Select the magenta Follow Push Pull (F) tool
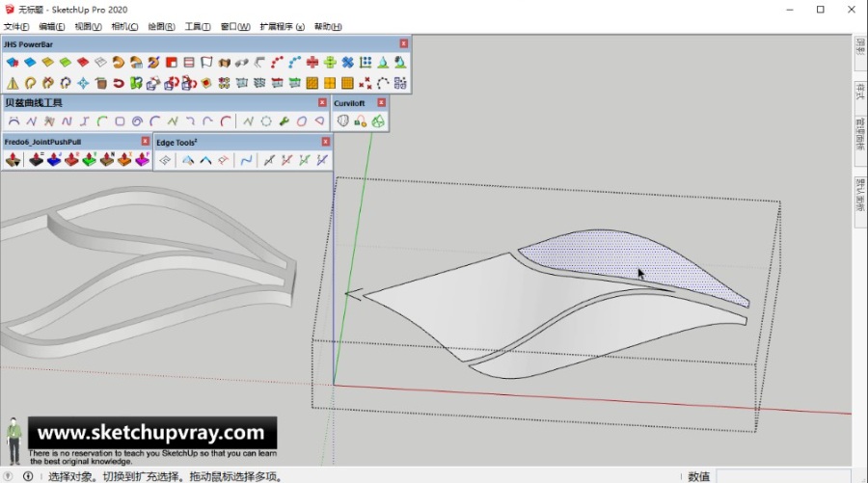868x483 pixels. (143, 160)
